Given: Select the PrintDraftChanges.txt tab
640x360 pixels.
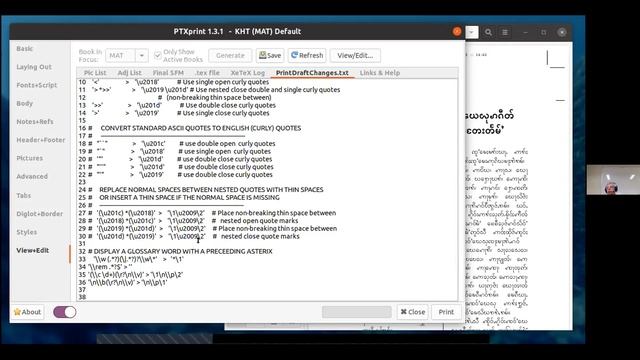Looking at the screenshot, I should [312, 73].
